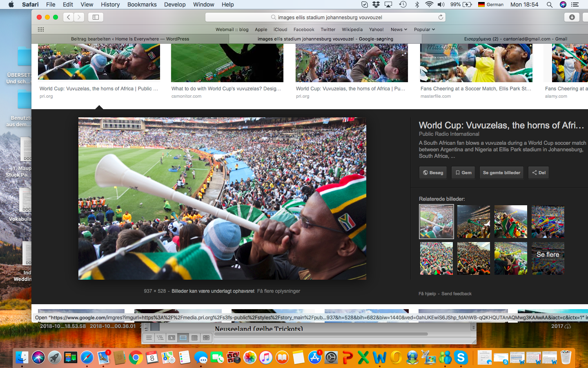Open Finder in the Dock
Screen dimensions: 588x368
click(x=22, y=358)
